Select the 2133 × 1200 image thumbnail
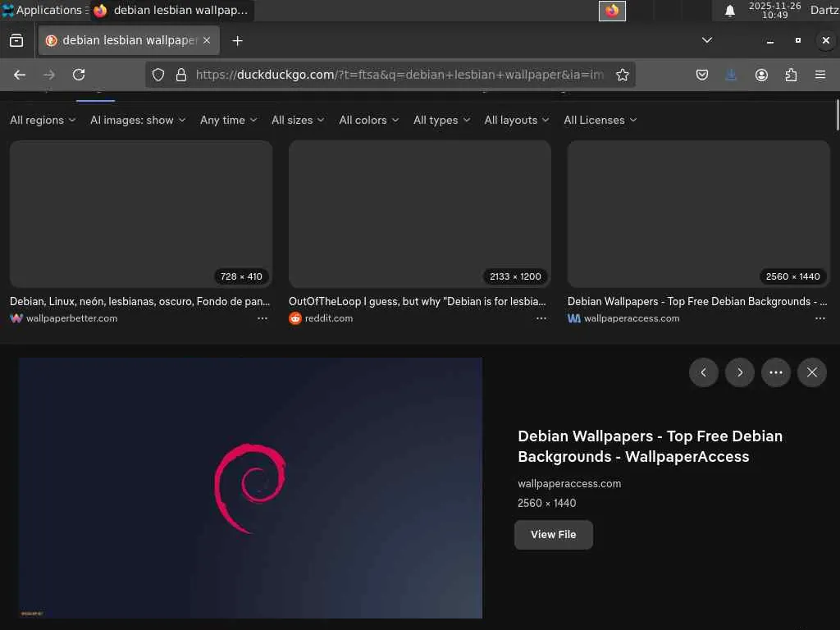840x630 pixels. pyautogui.click(x=419, y=214)
